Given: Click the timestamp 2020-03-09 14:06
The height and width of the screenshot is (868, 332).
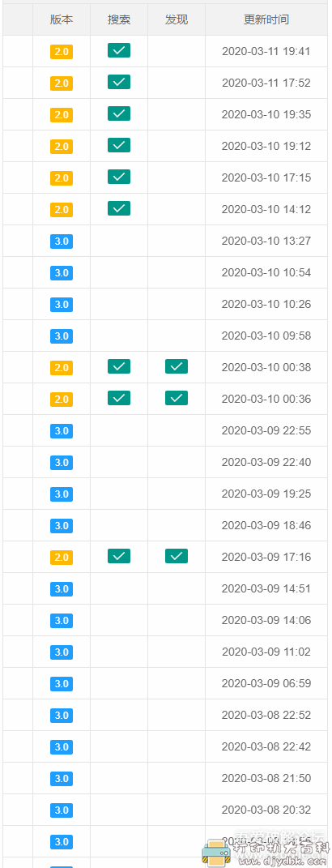Looking at the screenshot, I should point(266,620).
